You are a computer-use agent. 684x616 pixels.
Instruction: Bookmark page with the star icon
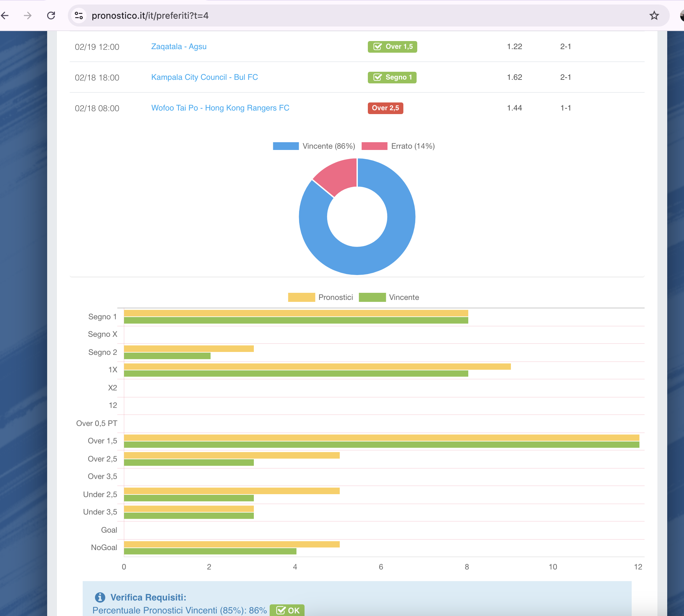pos(654,16)
